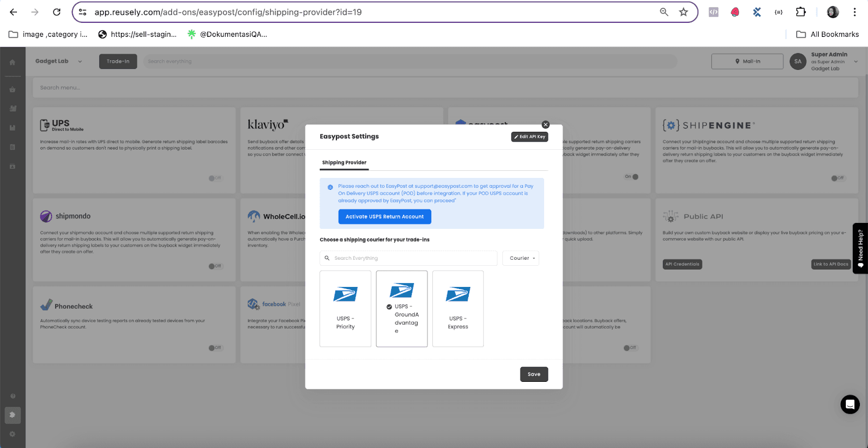The image size is (868, 448).
Task: Open the Mail-In location selector
Action: (x=747, y=61)
